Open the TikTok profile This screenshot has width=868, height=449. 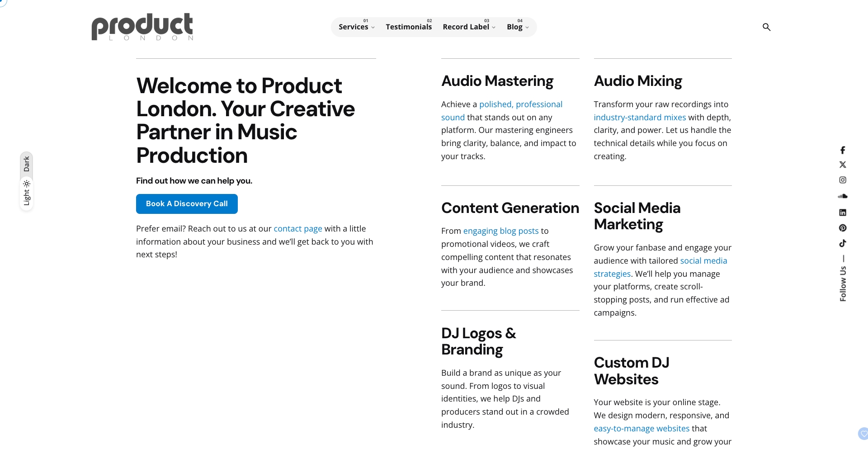(843, 243)
